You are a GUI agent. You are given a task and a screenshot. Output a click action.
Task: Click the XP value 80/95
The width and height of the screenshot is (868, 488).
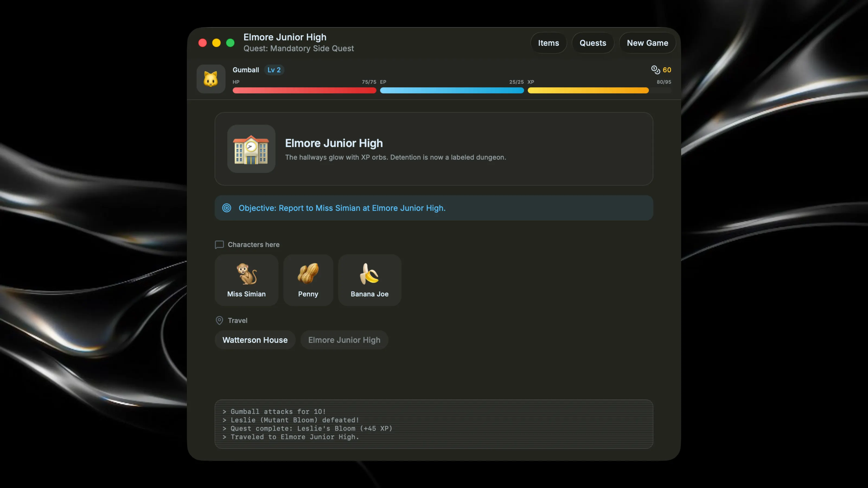pyautogui.click(x=664, y=82)
